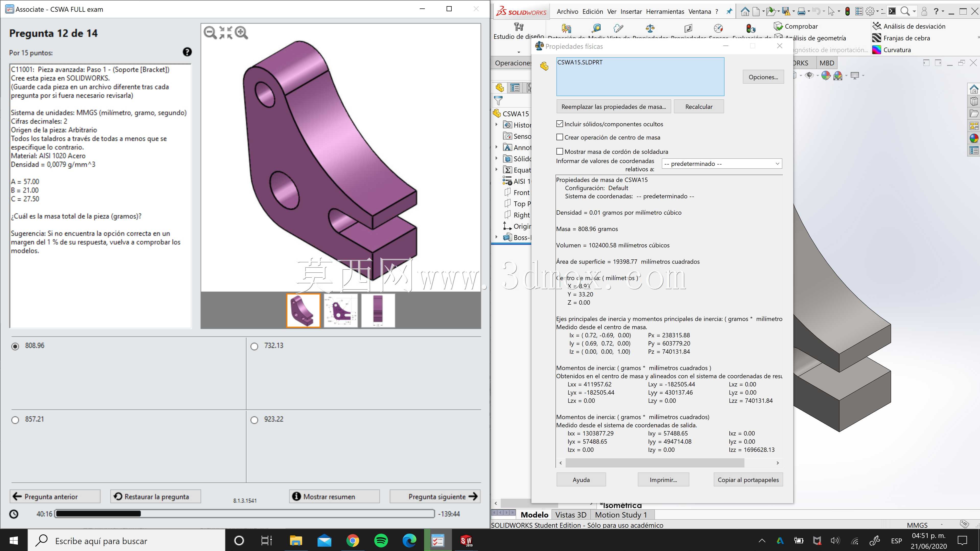Open the PropertyManager tab icon
The image size is (980, 551).
tap(515, 88)
